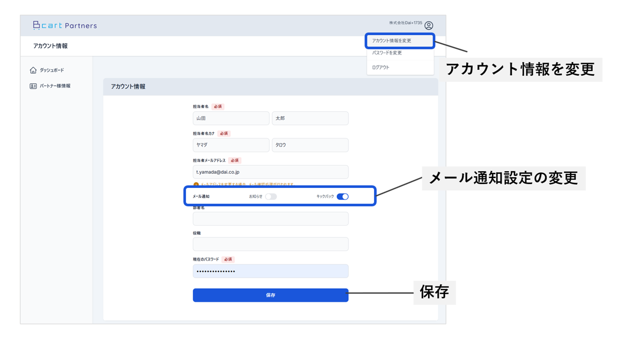Image resolution: width=644 pixels, height=345 pixels.
Task: Select アカウント情報を変更 in the dropdown menu
Action: (400, 41)
